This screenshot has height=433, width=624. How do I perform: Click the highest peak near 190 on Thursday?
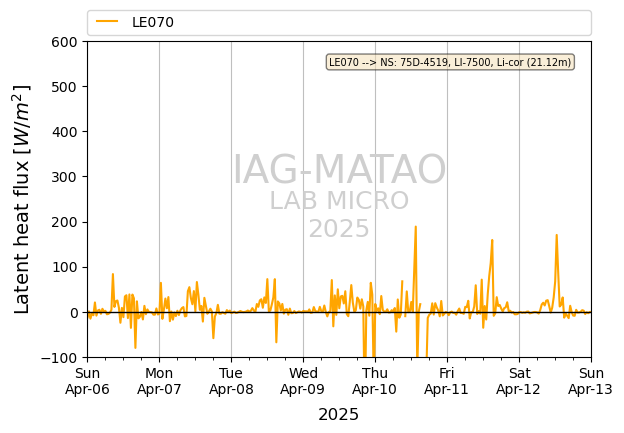[x=415, y=227]
